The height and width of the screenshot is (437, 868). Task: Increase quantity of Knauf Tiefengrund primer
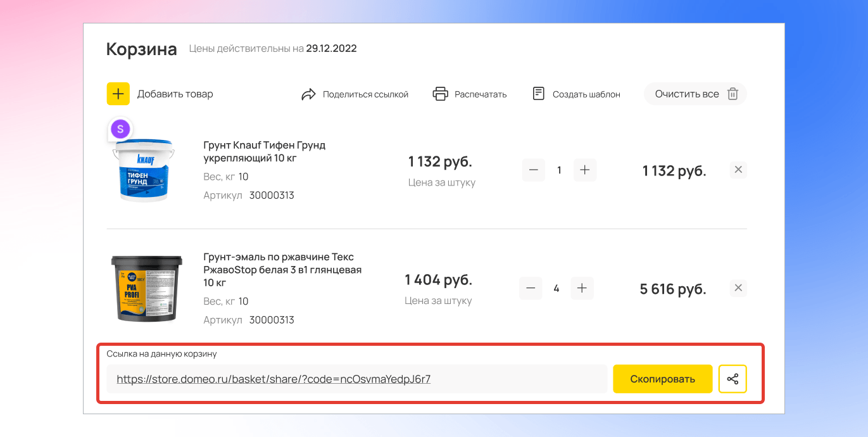[585, 170]
